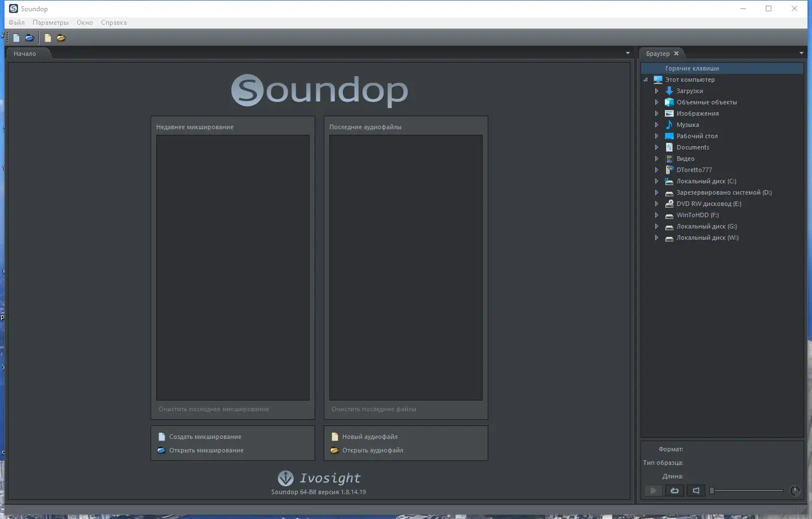This screenshot has height=519, width=812.
Task: Click the new audio file toolbar icon
Action: click(48, 38)
